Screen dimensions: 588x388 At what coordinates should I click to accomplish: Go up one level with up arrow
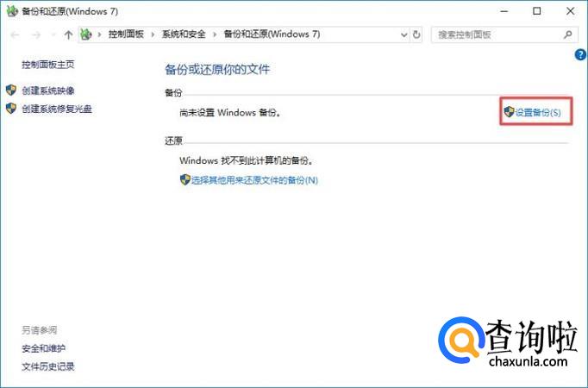click(x=68, y=34)
